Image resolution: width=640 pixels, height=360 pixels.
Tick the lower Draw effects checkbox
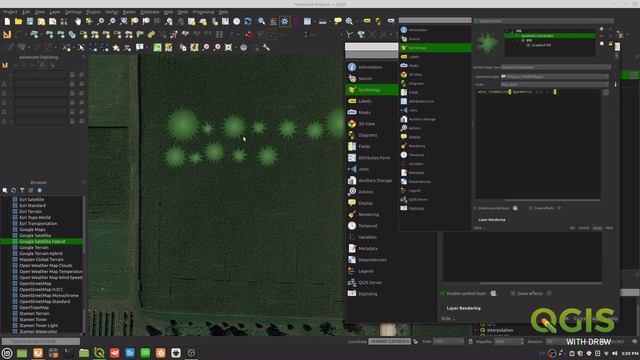pyautogui.click(x=513, y=293)
